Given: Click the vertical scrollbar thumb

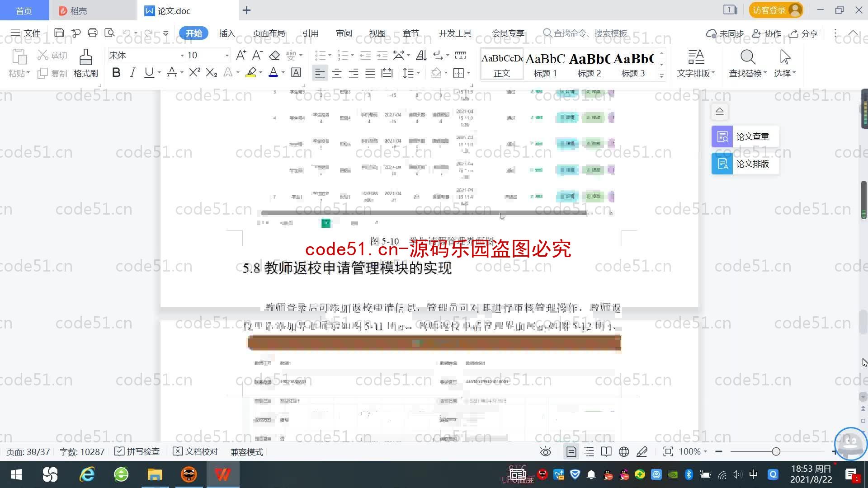Looking at the screenshot, I should [x=863, y=200].
